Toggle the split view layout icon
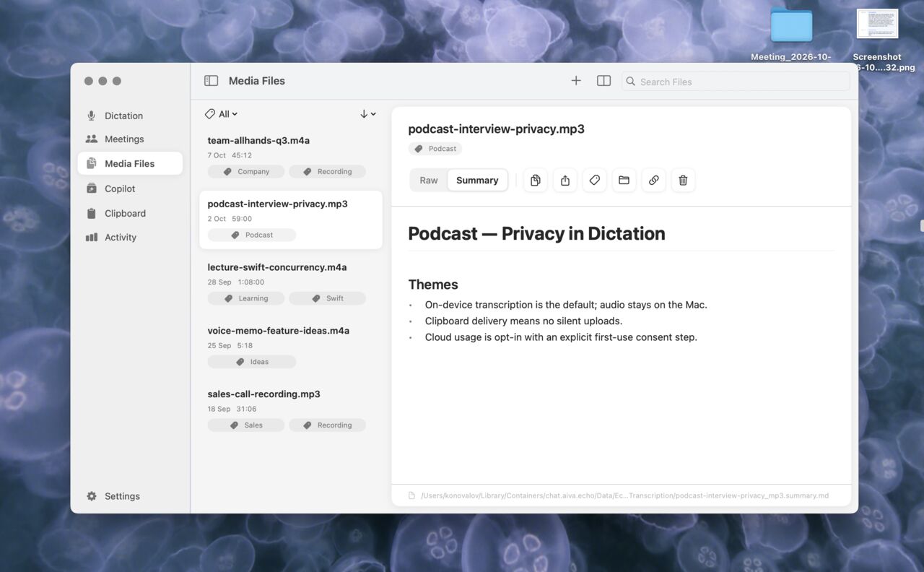 [x=604, y=81]
